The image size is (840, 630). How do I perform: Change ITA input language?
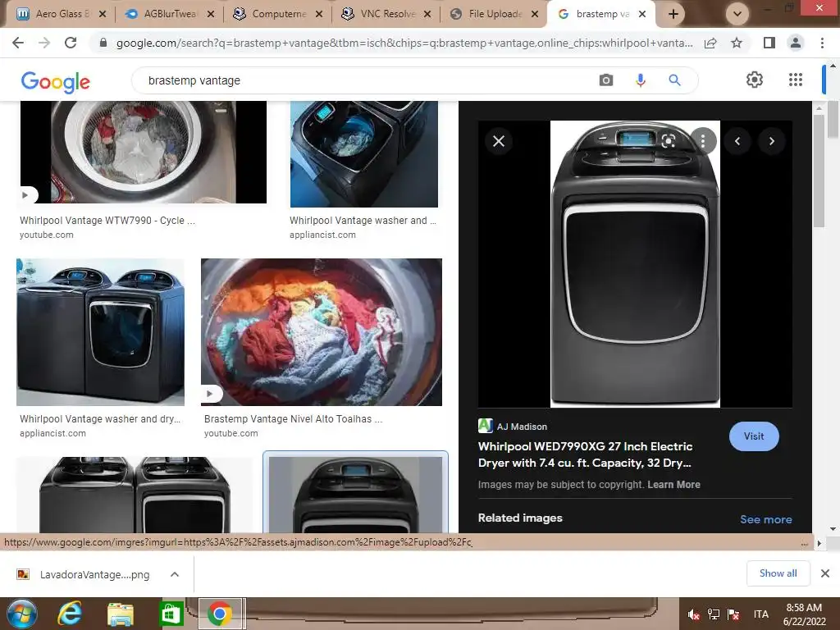(760, 614)
